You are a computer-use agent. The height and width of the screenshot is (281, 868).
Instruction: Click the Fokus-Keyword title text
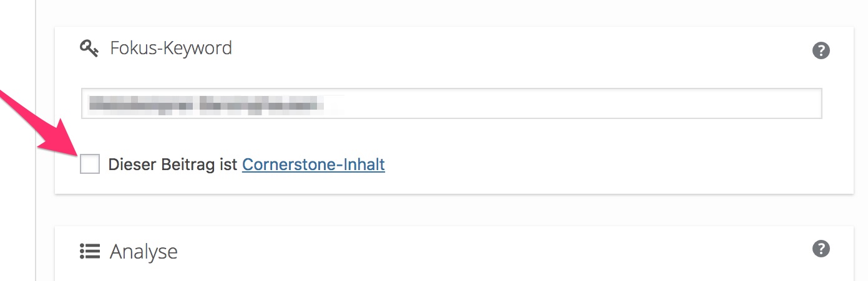click(x=171, y=48)
